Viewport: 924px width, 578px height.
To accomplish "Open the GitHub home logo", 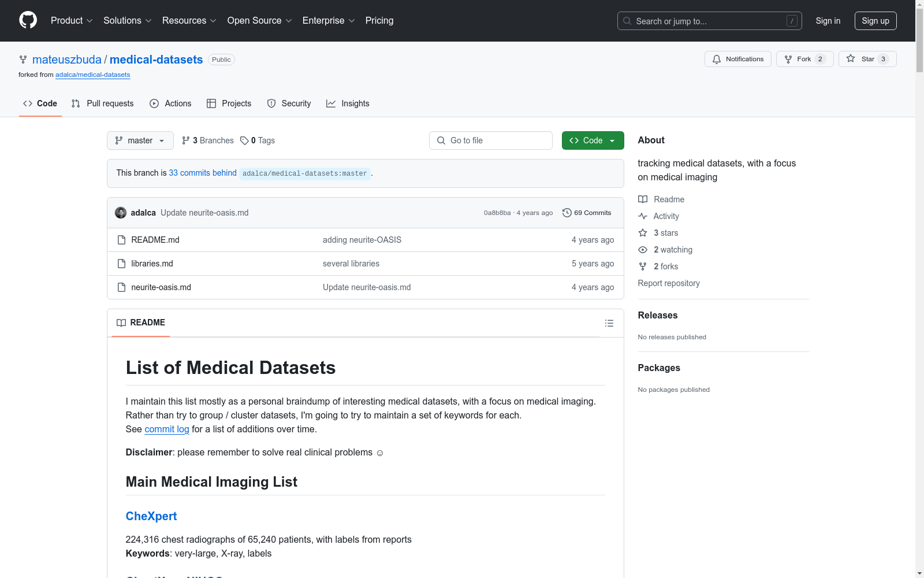I will point(28,20).
